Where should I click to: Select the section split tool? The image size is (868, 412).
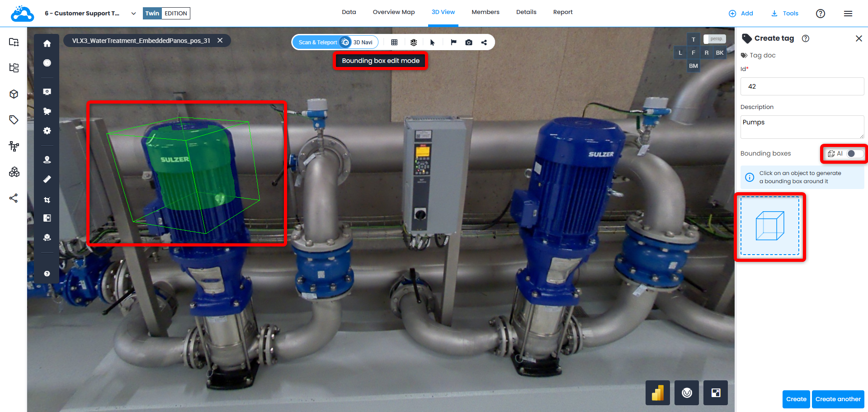(x=47, y=218)
